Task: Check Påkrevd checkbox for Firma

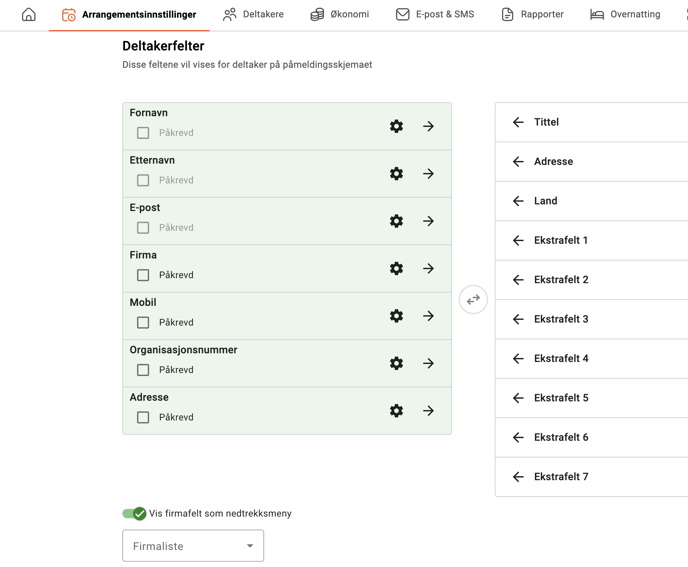Action: [143, 275]
